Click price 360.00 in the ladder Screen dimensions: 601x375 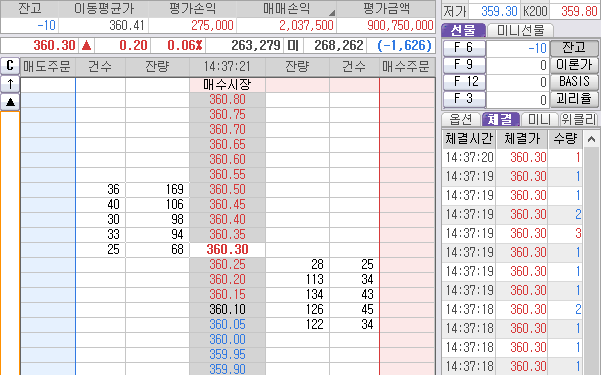(227, 339)
